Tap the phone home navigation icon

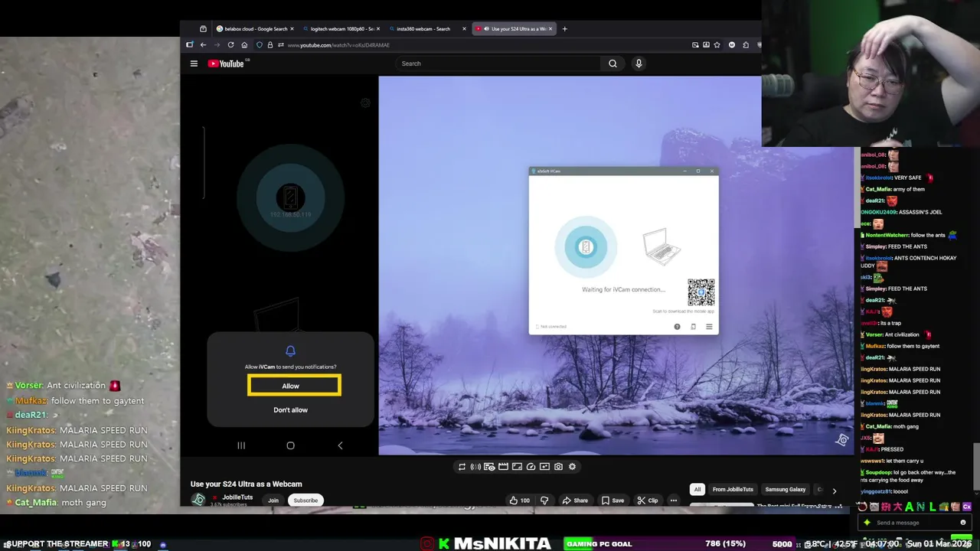tap(290, 445)
